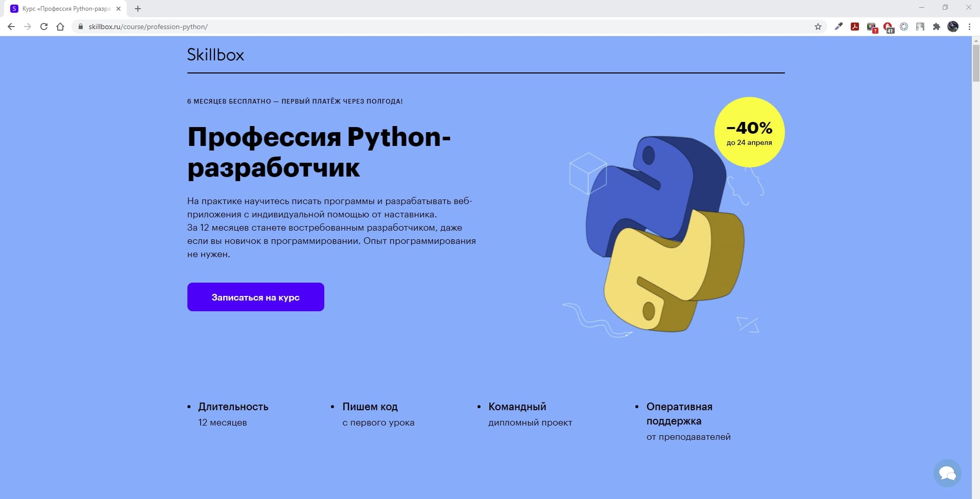Click the 'от преподавателей' text

688,437
